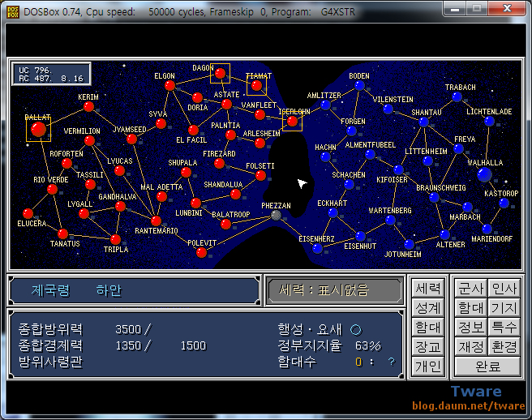Image resolution: width=532 pixels, height=420 pixels.
Task: Select the LICHTENLADE blue planet
Action: [x=489, y=121]
